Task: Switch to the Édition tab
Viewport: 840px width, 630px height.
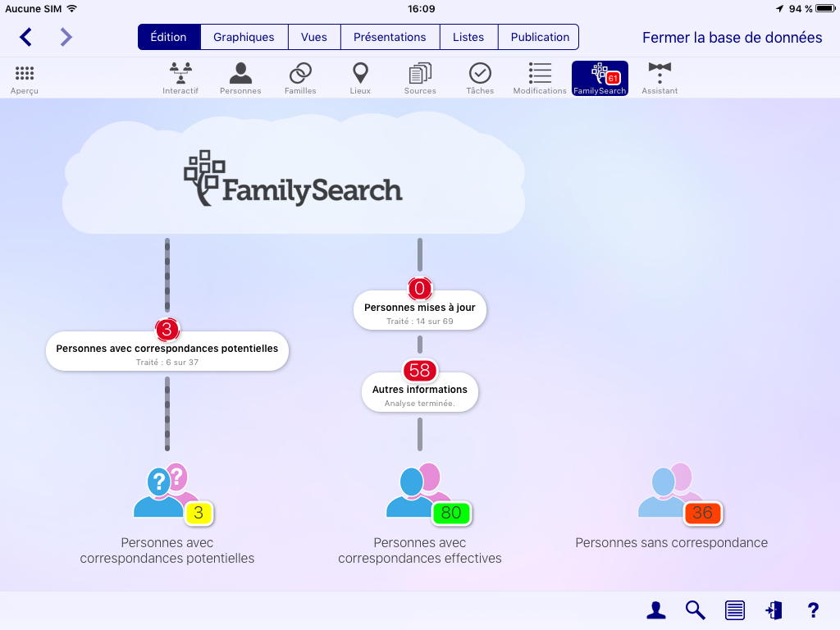Action: click(x=169, y=37)
